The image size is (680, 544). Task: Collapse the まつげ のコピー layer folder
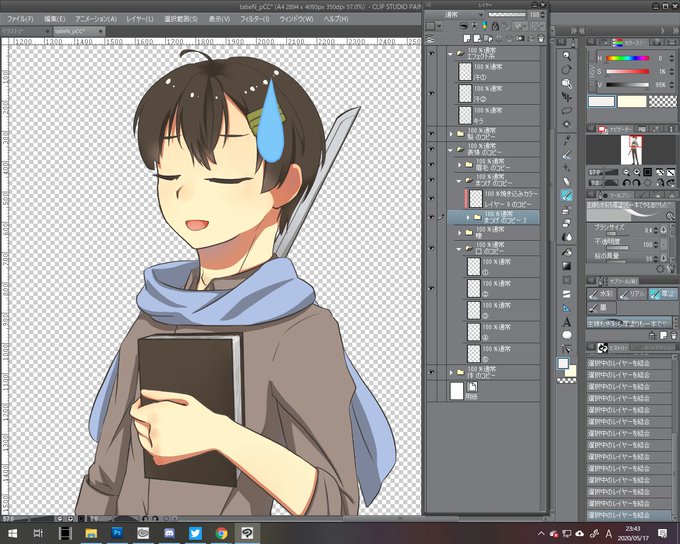tap(459, 180)
